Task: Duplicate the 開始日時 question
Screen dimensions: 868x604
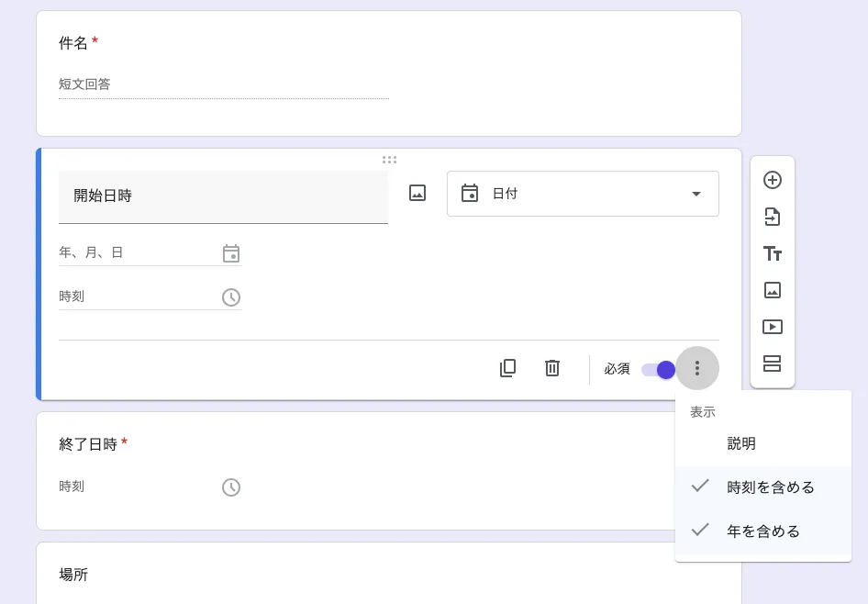Action: (507, 368)
